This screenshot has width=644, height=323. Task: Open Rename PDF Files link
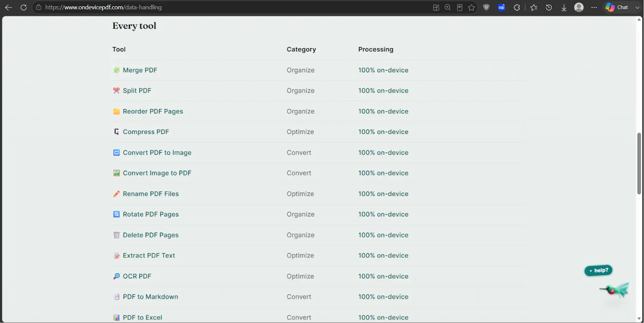[x=151, y=194]
